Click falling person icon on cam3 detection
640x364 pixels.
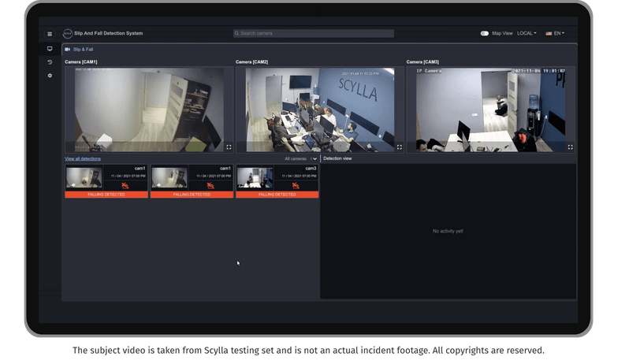click(x=296, y=186)
